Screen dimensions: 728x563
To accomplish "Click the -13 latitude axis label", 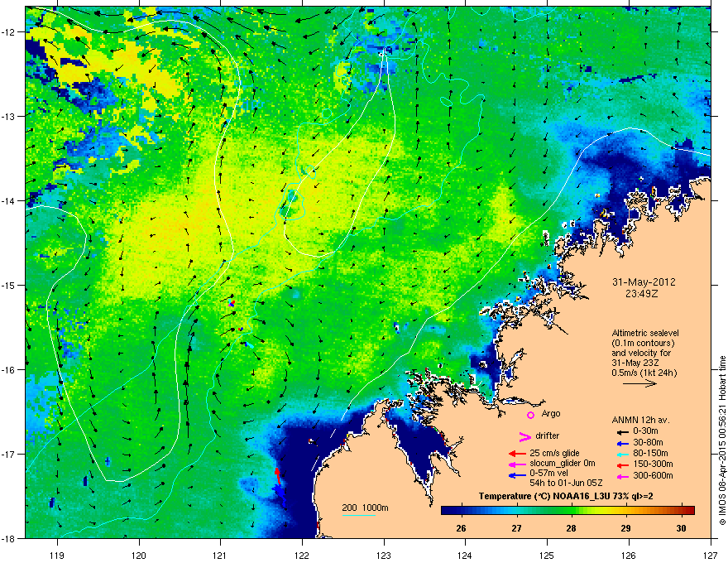I will click(x=9, y=116).
